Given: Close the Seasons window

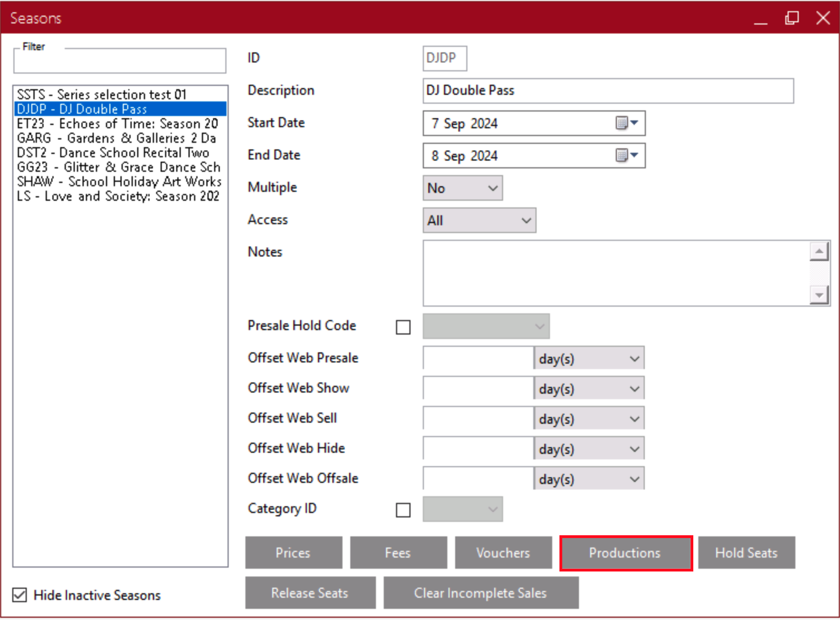Looking at the screenshot, I should coord(823,18).
